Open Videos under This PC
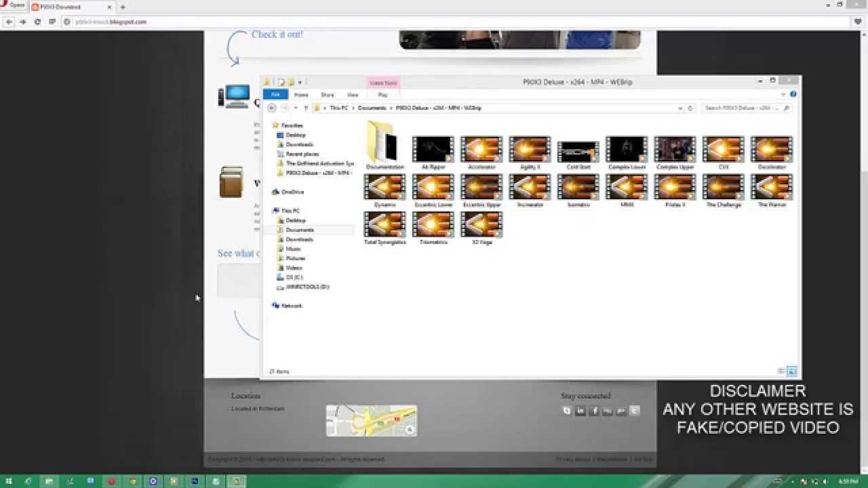 (294, 268)
